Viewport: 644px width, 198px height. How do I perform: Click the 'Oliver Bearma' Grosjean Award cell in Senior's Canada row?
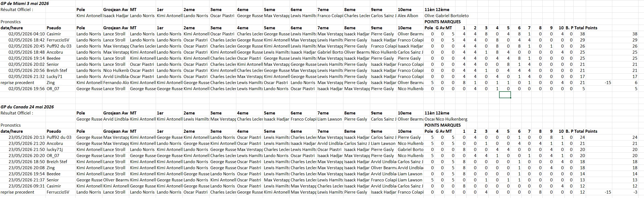[x=116, y=180]
